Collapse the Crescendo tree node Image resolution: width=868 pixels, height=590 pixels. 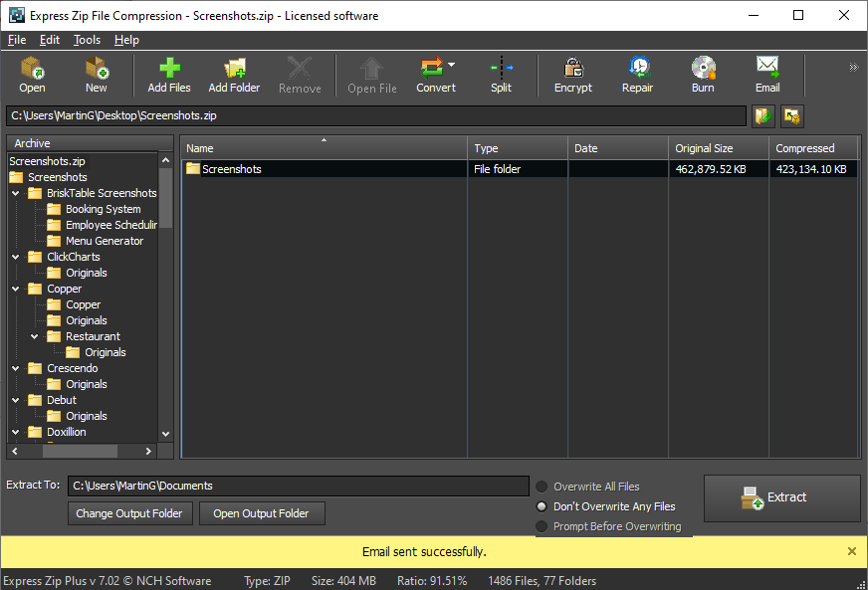click(16, 368)
